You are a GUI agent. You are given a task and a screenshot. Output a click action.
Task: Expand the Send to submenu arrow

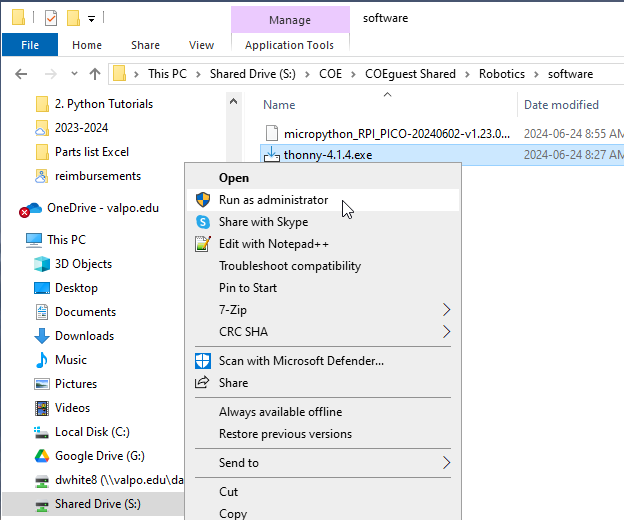pyautogui.click(x=447, y=463)
